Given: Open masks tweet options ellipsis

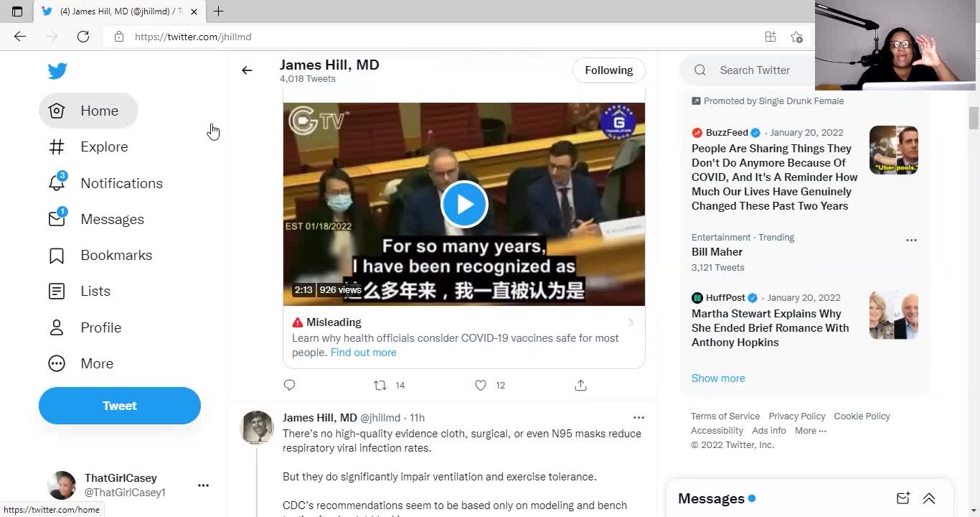Looking at the screenshot, I should pos(639,417).
